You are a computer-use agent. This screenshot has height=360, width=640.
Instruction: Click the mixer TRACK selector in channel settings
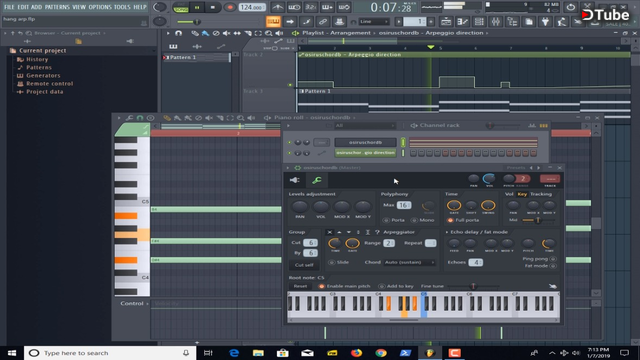click(550, 179)
